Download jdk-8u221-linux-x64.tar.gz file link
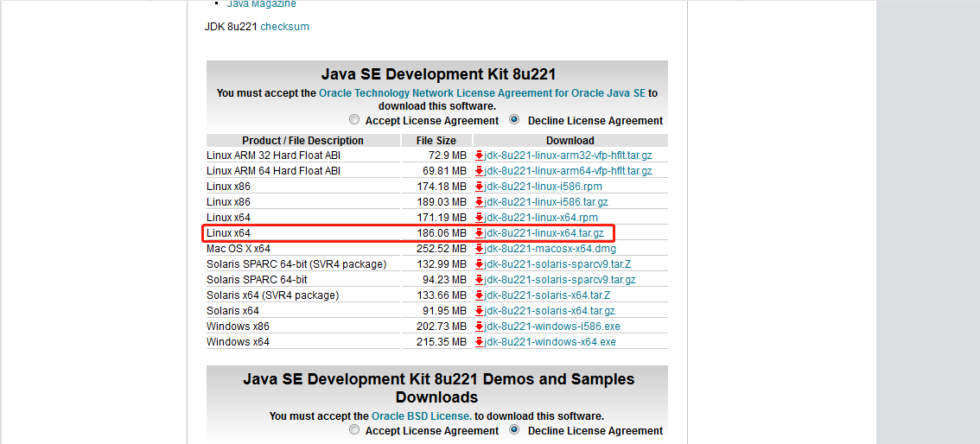Screen dimensions: 980x444 tap(544, 233)
